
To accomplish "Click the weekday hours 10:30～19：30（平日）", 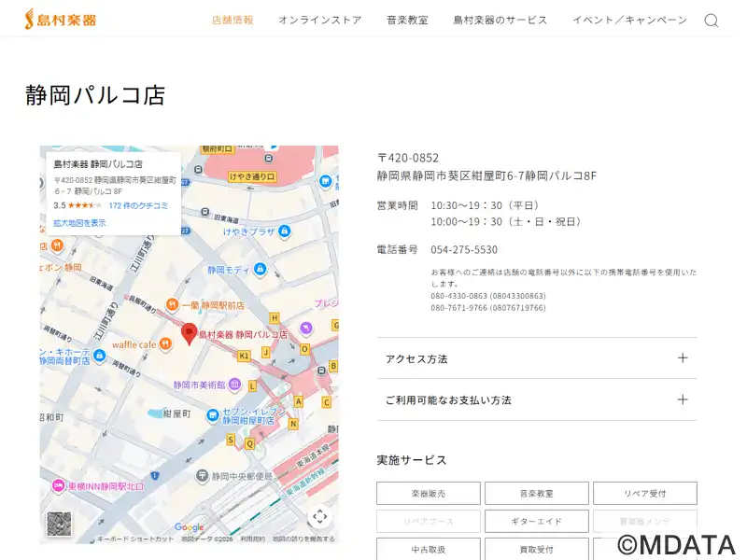I will [x=485, y=205].
